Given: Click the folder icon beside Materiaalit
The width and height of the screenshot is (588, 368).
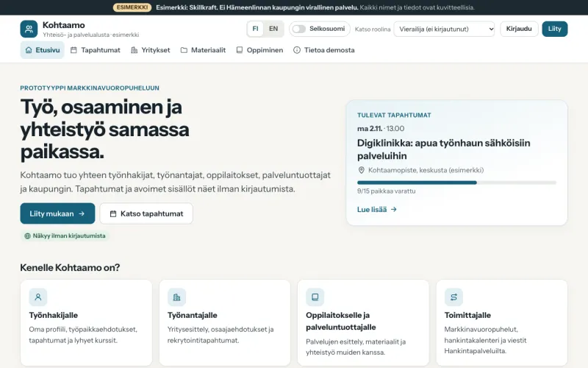Looking at the screenshot, I should 184,50.
